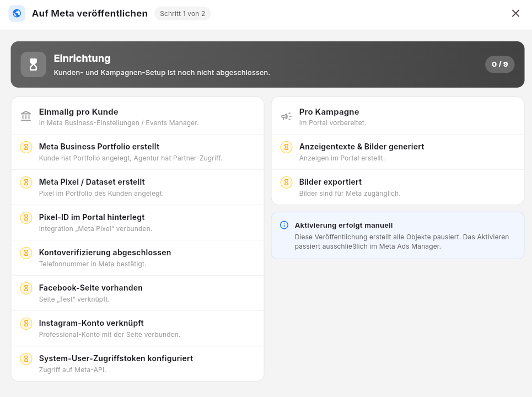Select the Anzeigentexte & Bilder generiert title
Image resolution: width=532 pixels, height=397 pixels.
[362, 147]
